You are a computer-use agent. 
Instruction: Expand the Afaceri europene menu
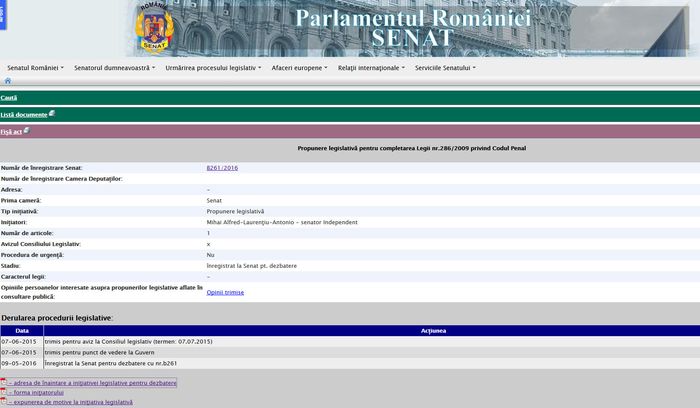pyautogui.click(x=300, y=68)
